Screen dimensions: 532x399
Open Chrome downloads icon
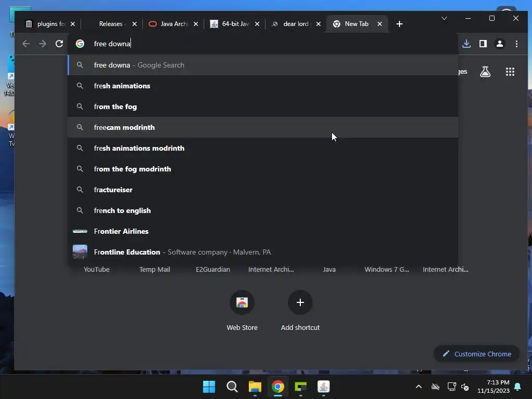467,44
